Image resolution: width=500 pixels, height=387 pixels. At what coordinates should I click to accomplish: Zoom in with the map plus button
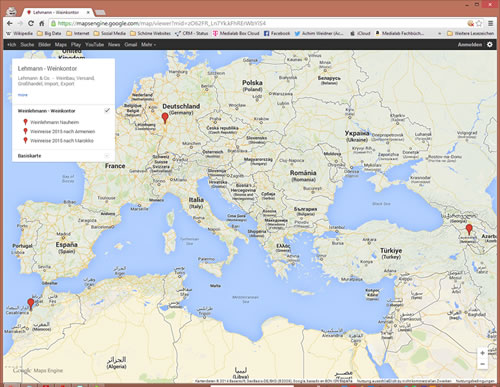point(482,353)
